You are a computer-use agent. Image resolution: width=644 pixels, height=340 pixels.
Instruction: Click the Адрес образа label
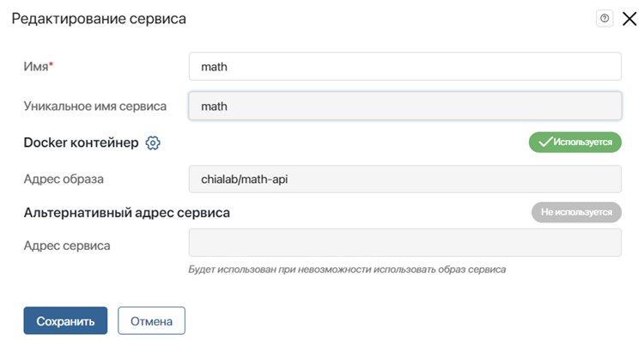coord(64,179)
